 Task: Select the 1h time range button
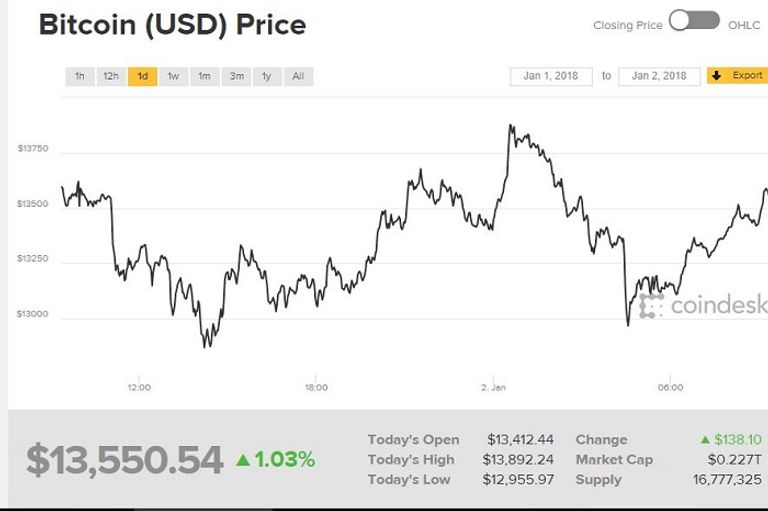coord(79,76)
